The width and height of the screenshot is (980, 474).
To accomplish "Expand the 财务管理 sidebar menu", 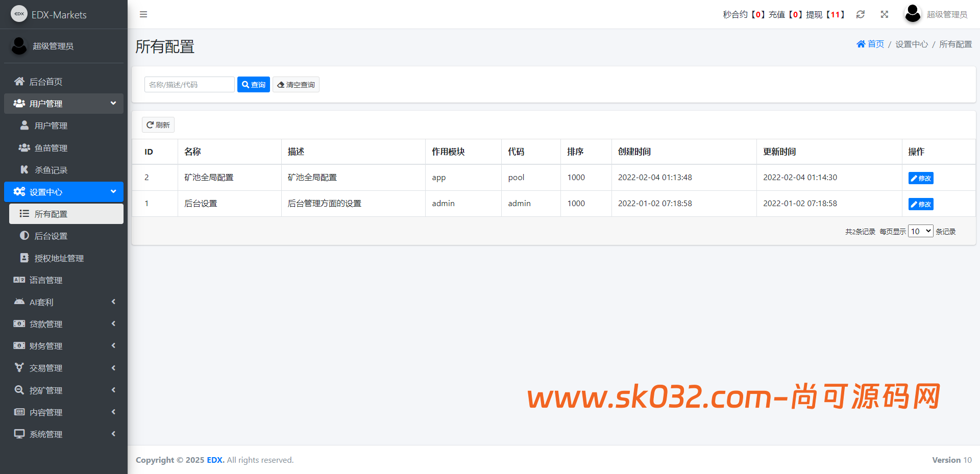I will pos(64,346).
